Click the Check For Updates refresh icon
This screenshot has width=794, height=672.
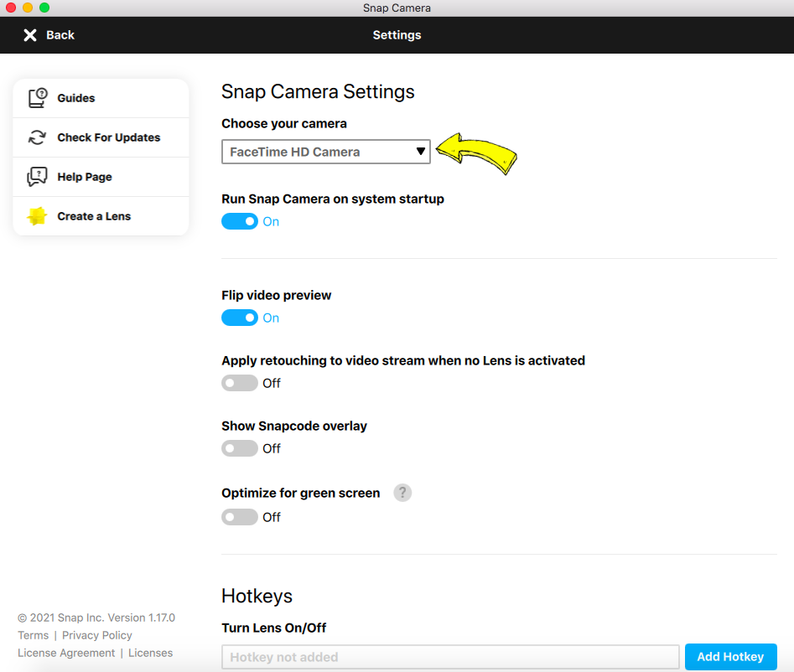pos(37,137)
